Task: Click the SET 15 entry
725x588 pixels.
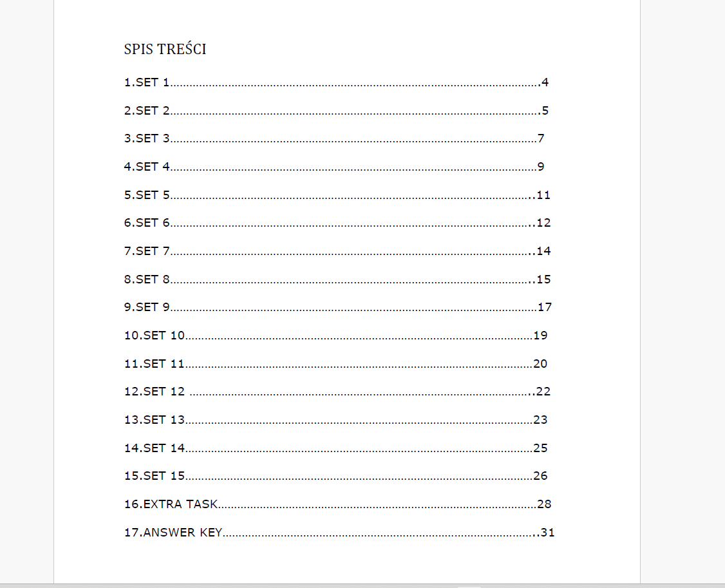Action: coord(155,477)
